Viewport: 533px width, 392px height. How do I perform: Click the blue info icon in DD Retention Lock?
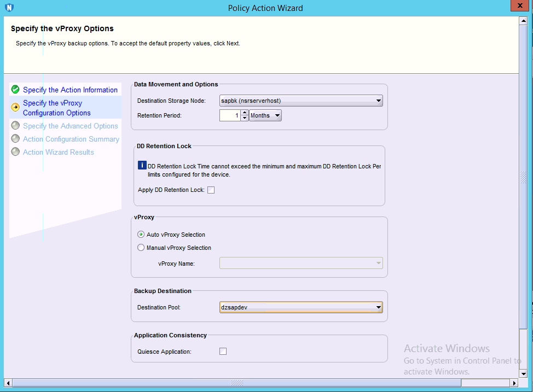142,165
